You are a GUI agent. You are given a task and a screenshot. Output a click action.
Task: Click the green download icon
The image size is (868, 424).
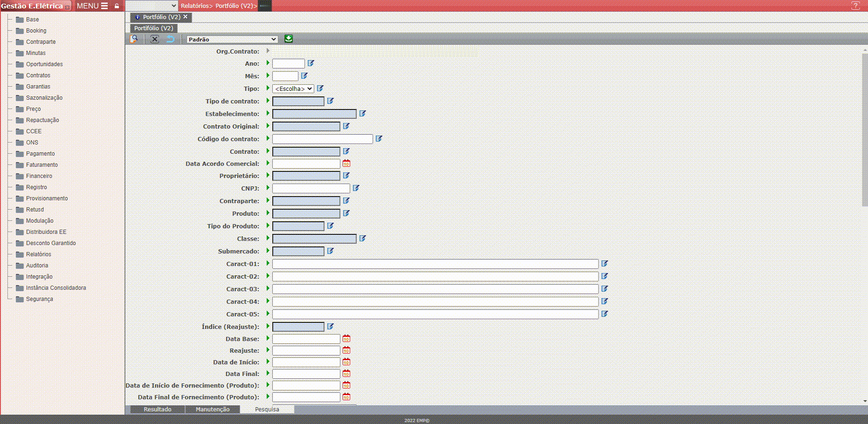[x=289, y=39]
